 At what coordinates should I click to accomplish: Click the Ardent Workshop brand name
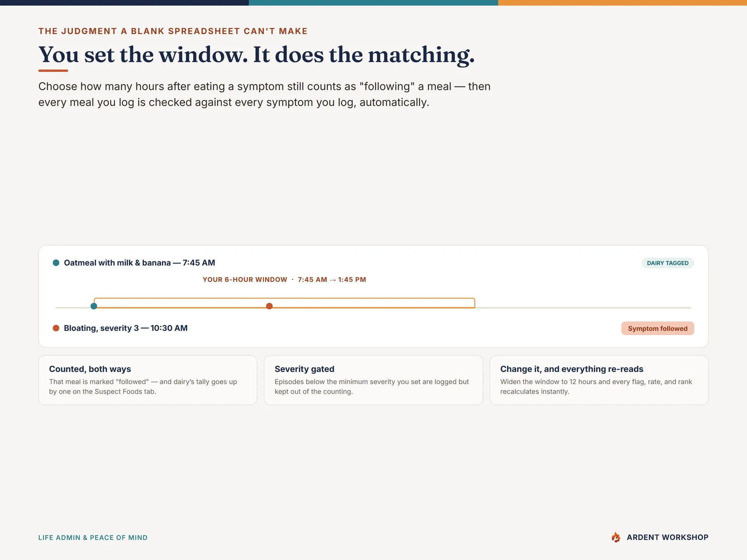tap(667, 537)
